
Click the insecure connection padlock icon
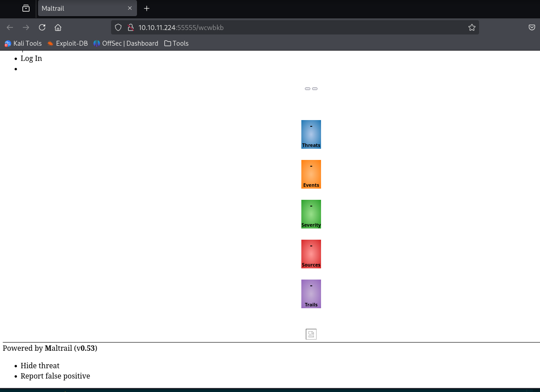[x=130, y=27]
